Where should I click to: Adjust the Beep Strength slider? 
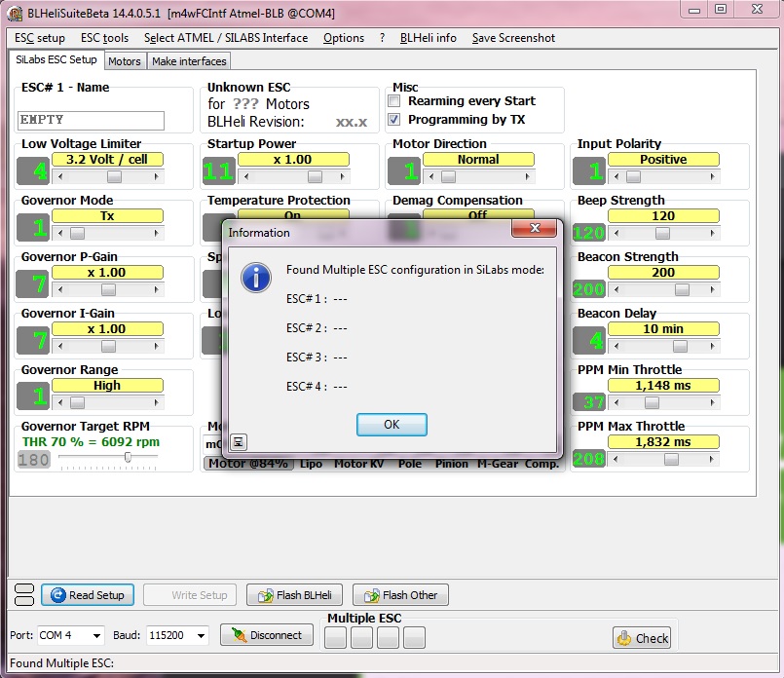point(662,234)
